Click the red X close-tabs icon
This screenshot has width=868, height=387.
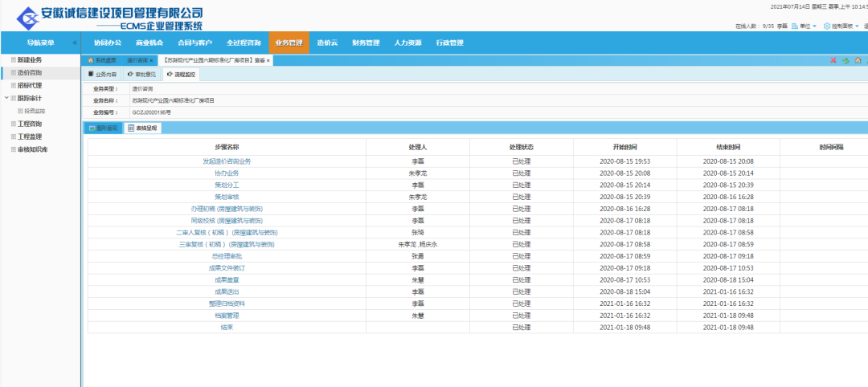[x=833, y=60]
